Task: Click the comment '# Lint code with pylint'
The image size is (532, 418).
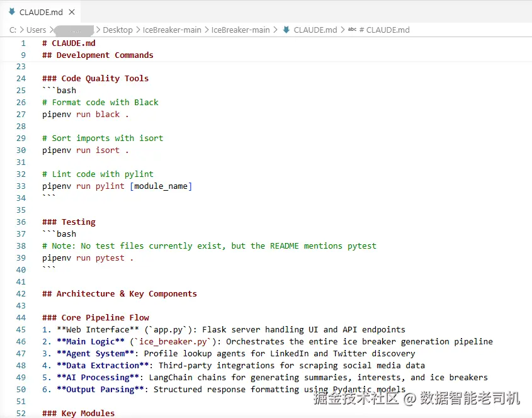Action: point(98,174)
